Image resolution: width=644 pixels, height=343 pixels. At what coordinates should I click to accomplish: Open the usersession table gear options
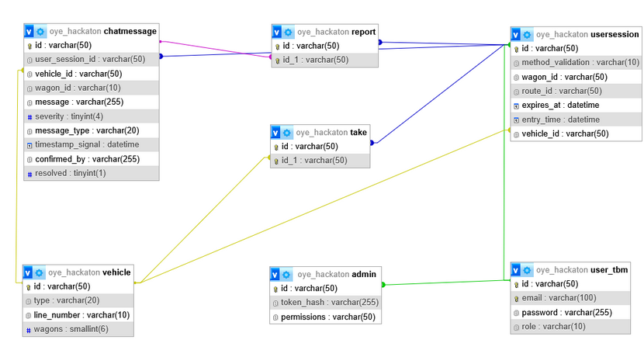pyautogui.click(x=527, y=35)
